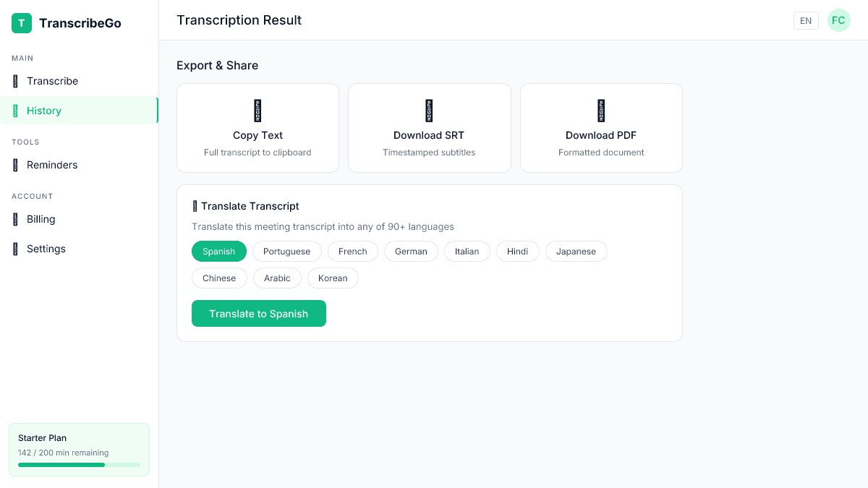Click the document icon above Download PDF
Screen dimensions: 868x488
(x=601, y=111)
